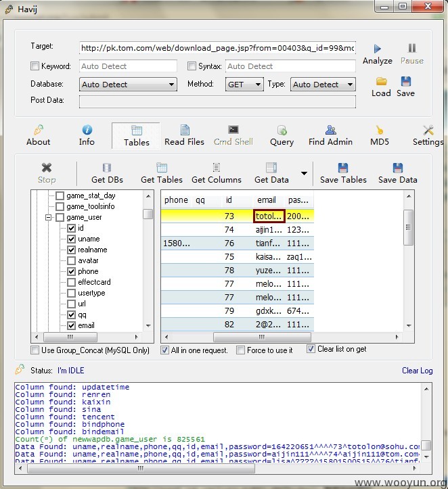This screenshot has width=448, height=489.
Task: Uncheck the realname column checkbox
Action: pyautogui.click(x=72, y=250)
